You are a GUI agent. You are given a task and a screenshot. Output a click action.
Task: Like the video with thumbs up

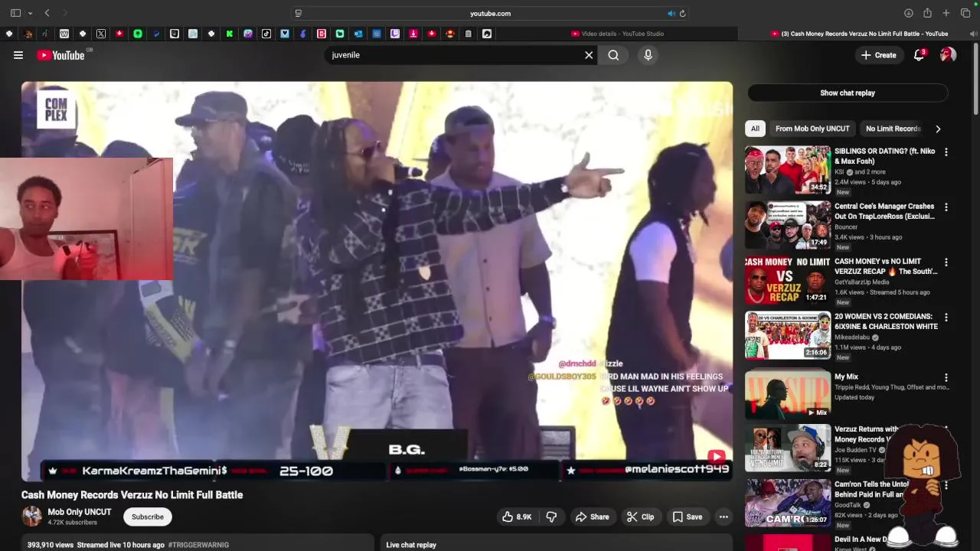point(516,517)
